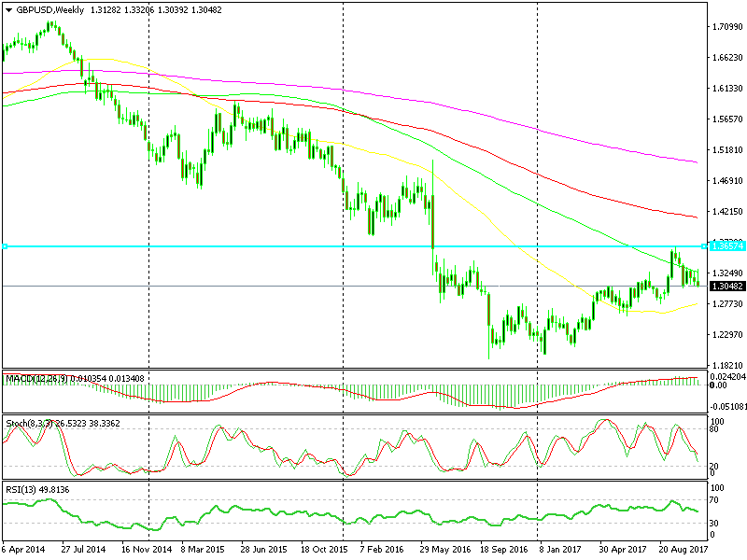Click the 1.66230 price scale value
The width and height of the screenshot is (747, 560).
[727, 58]
